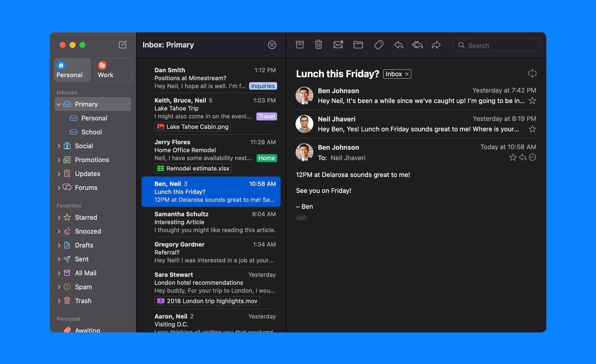This screenshot has height=364, width=596.
Task: Switch to the Personal account
Action: 72,70
